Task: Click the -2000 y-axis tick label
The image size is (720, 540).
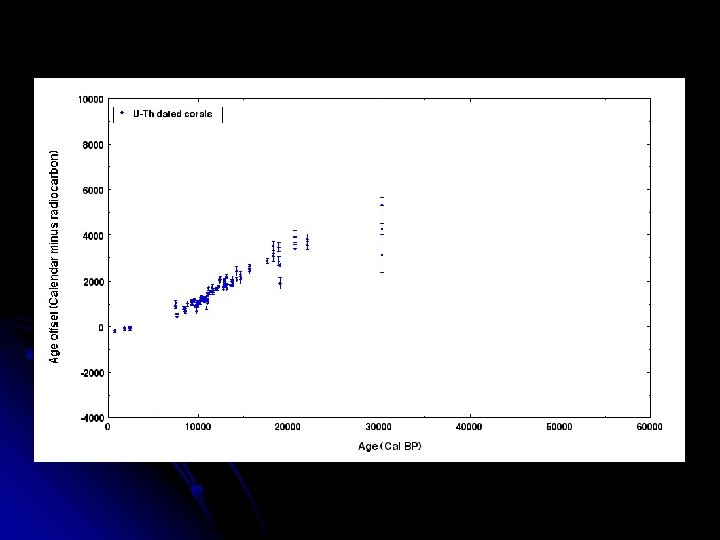Action: coord(92,373)
